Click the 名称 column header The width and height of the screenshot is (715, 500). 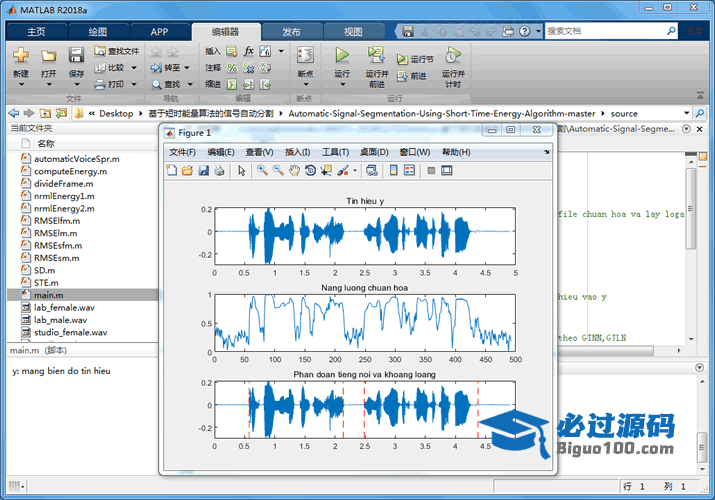(46, 144)
